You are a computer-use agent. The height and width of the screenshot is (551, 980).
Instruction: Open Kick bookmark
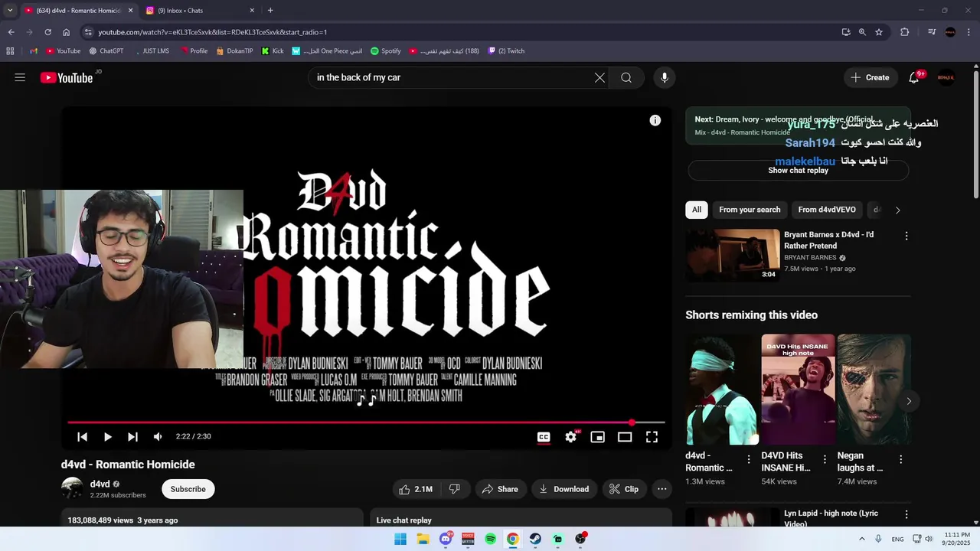pos(273,51)
